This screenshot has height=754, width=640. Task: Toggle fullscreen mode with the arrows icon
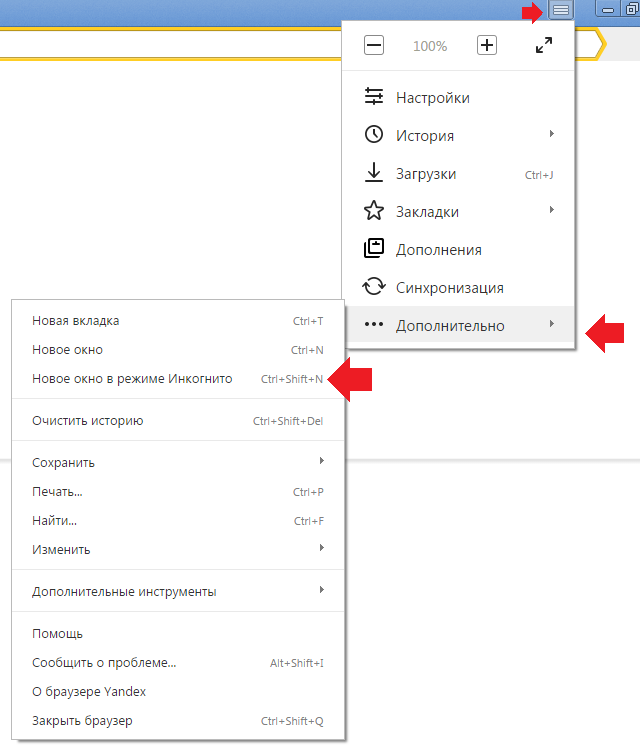pyautogui.click(x=544, y=45)
